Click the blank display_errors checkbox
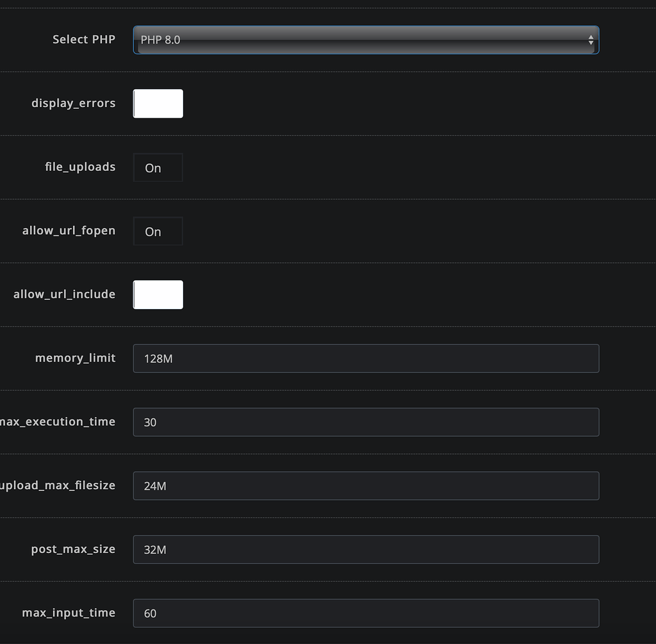The width and height of the screenshot is (656, 644). 158,103
